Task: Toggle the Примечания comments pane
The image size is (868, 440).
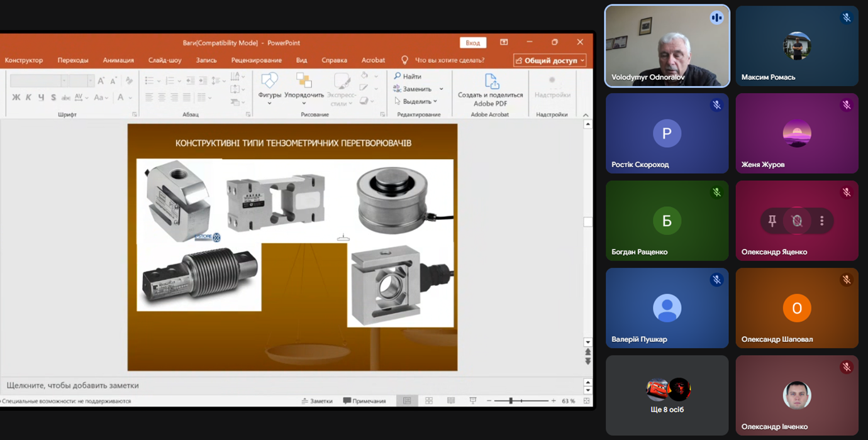Action: [364, 401]
